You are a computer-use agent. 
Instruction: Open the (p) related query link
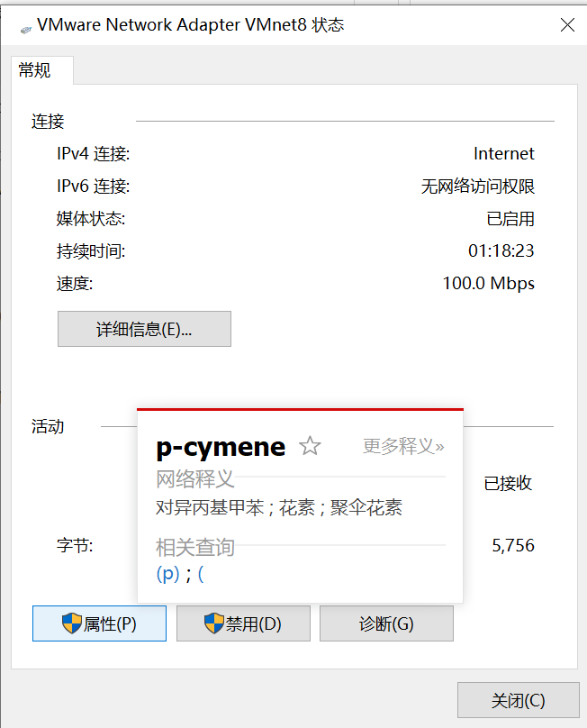[x=168, y=574]
